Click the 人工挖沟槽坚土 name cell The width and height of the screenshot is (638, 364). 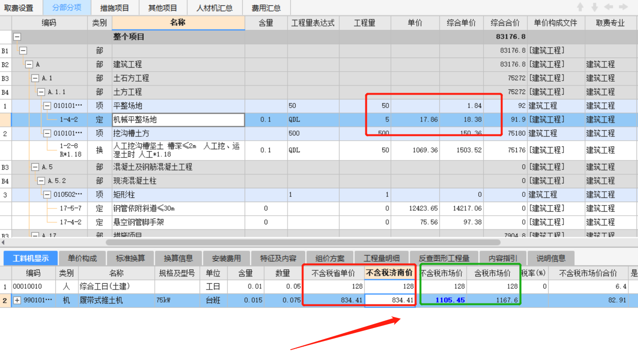(178, 150)
